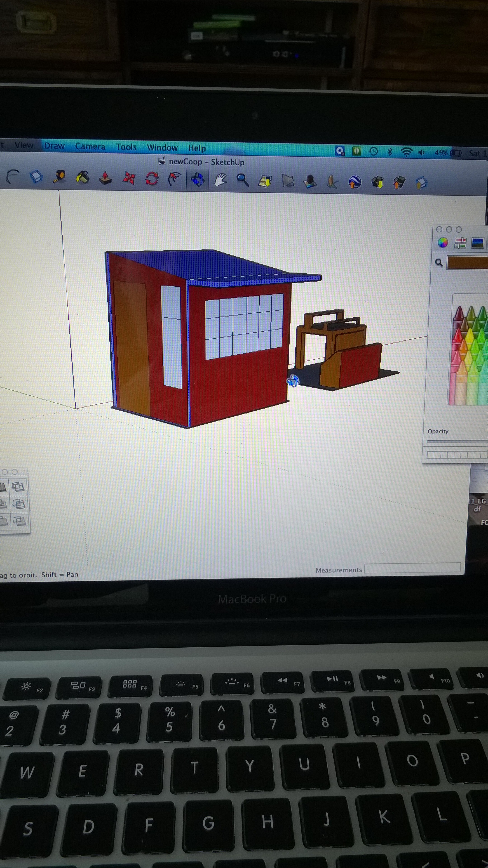Select the Offset tool

pos(174,179)
